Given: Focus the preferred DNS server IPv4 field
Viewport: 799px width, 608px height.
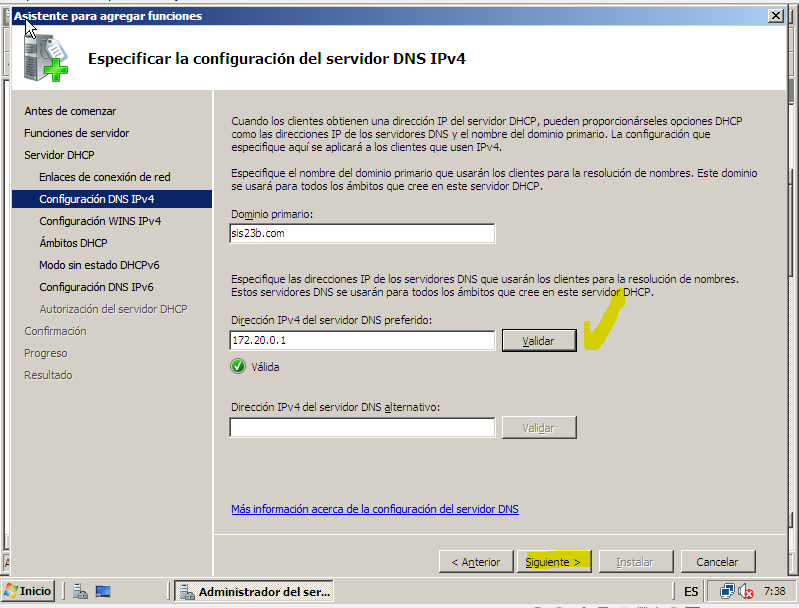Looking at the screenshot, I should coord(362,340).
